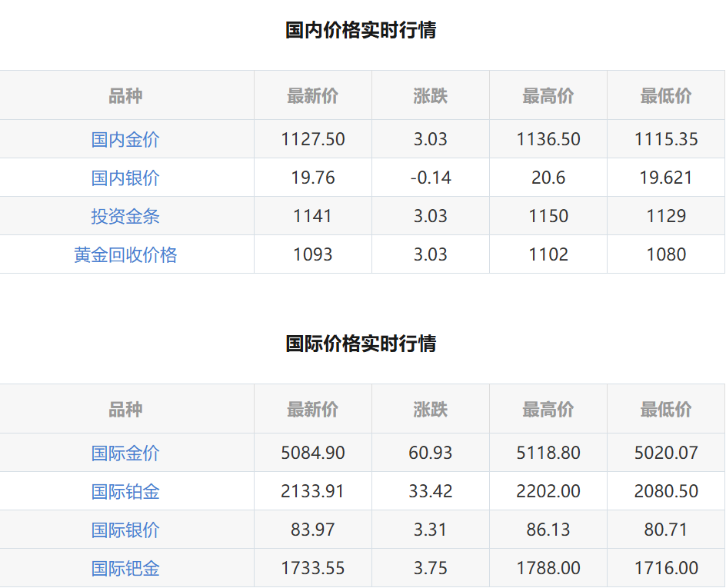Click 涨跌 header in the international table
Image resolution: width=726 pixels, height=588 pixels.
[x=430, y=410]
